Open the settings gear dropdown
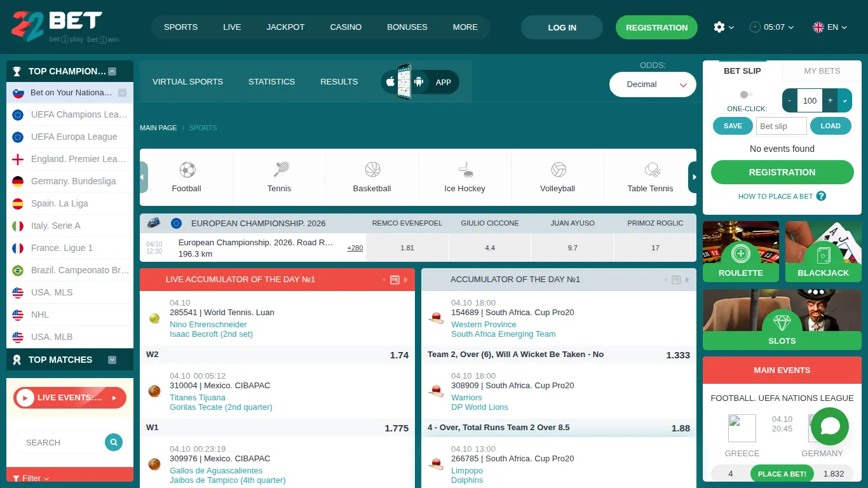 pyautogui.click(x=724, y=27)
